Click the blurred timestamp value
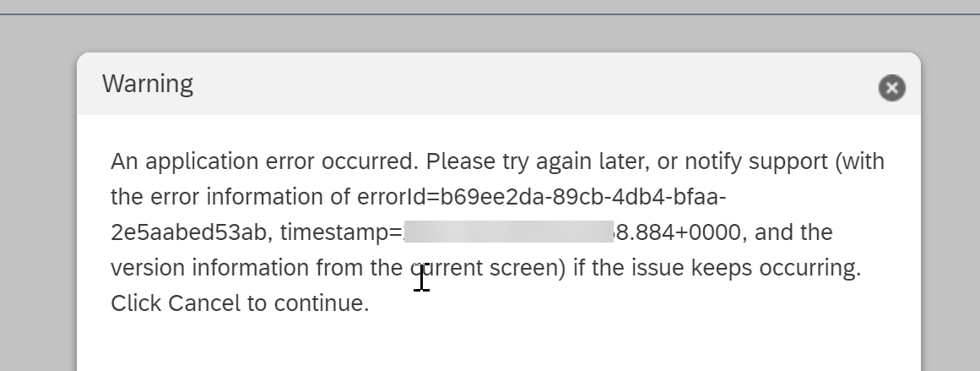Image resolution: width=980 pixels, height=371 pixels. click(509, 232)
